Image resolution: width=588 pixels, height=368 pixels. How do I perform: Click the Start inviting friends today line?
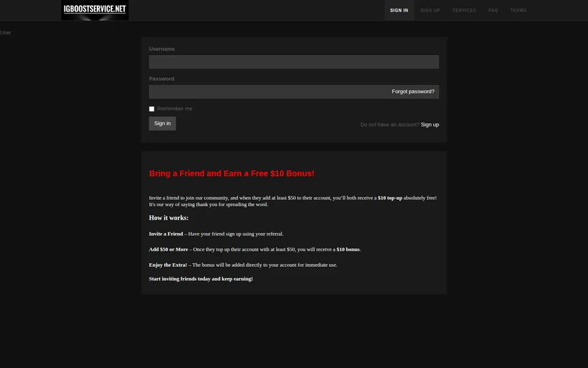201,278
